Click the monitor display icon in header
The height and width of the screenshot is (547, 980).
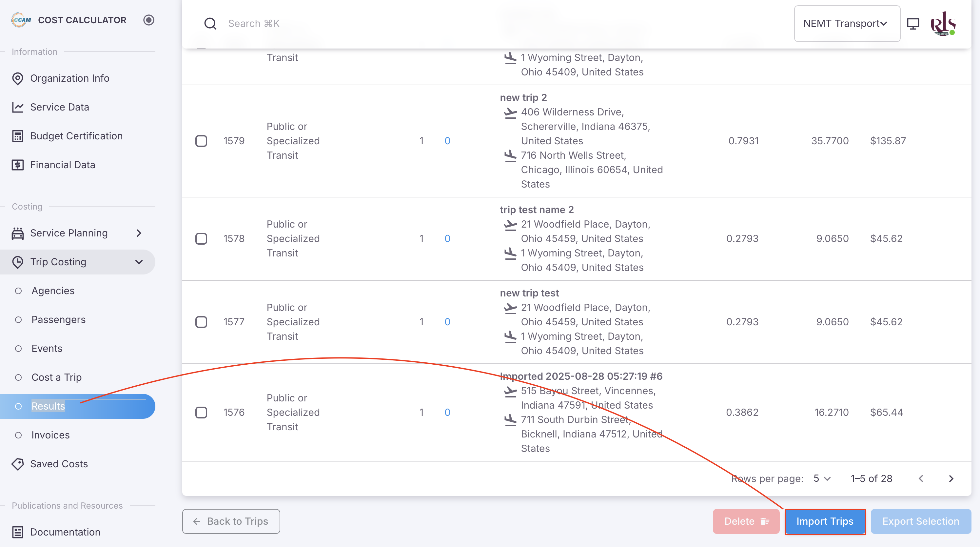click(x=913, y=24)
